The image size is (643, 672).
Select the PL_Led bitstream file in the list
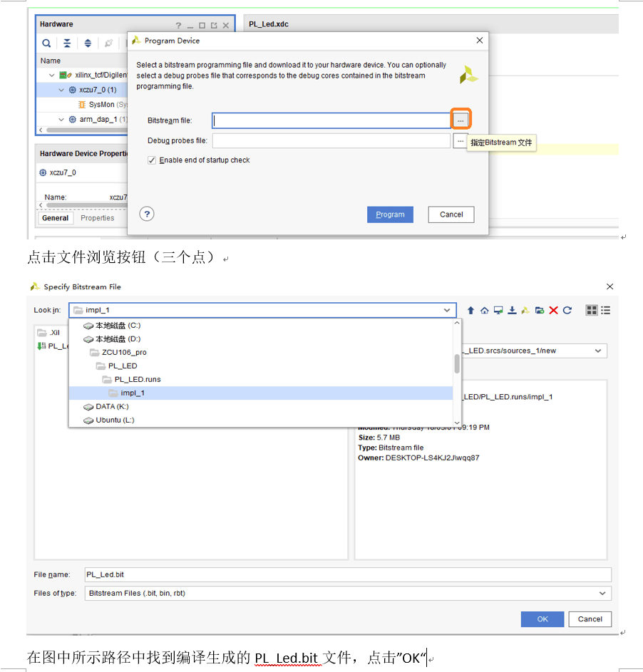(x=53, y=346)
